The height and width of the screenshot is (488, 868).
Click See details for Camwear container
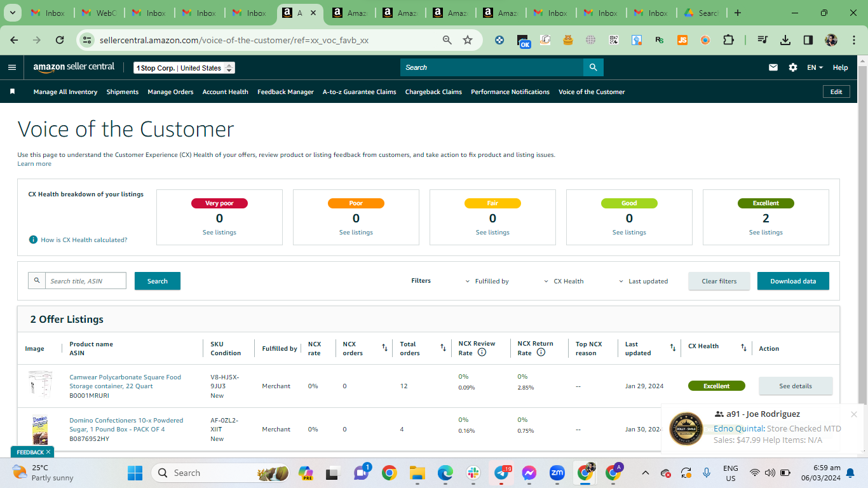point(796,386)
